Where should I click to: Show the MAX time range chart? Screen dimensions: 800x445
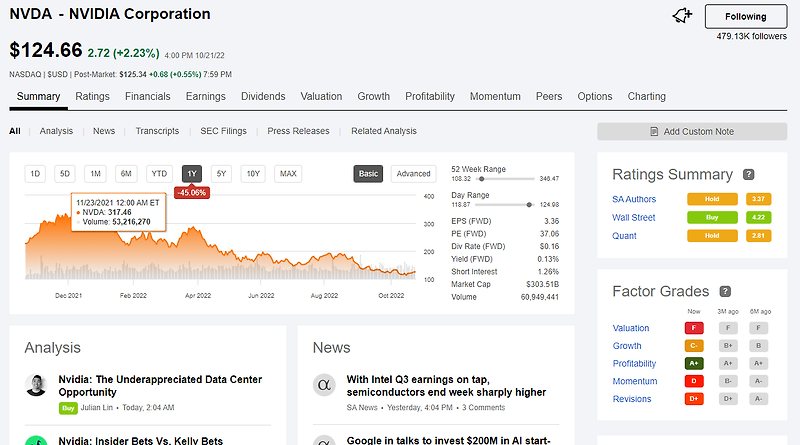pos(288,174)
